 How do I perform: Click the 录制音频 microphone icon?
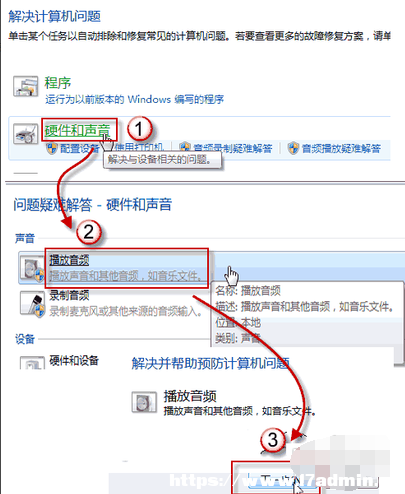pos(32,304)
